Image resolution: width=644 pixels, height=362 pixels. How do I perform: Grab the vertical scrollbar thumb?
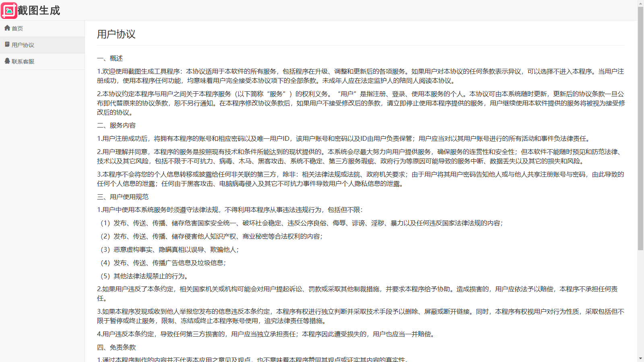640,129
